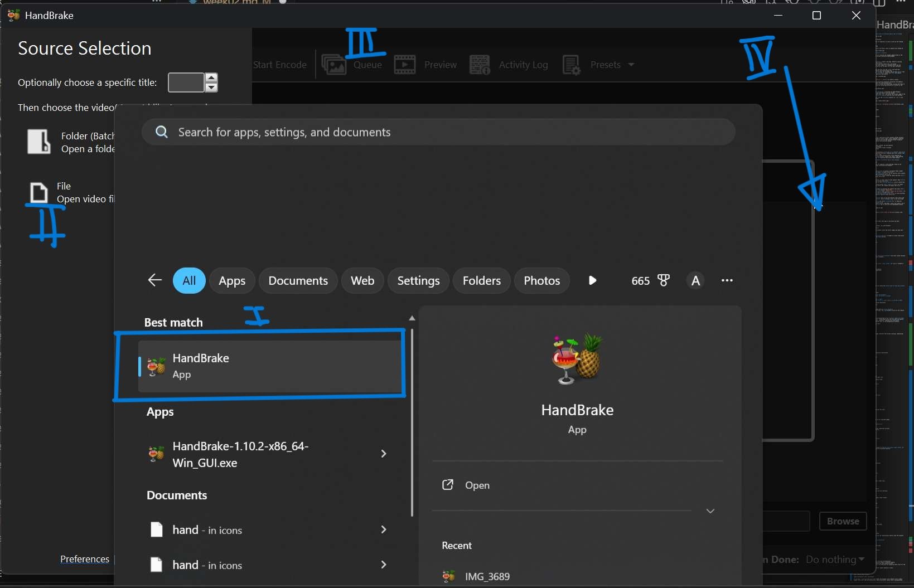Click the Open external-link icon
The width and height of the screenshot is (914, 588).
[x=448, y=485]
